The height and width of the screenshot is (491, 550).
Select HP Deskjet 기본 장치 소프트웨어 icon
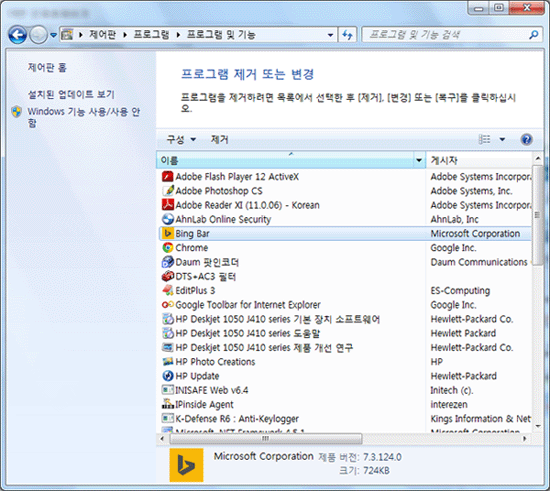168,319
